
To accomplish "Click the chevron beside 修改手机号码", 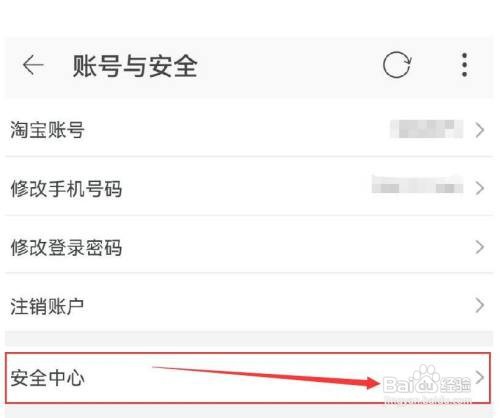I will (x=479, y=188).
